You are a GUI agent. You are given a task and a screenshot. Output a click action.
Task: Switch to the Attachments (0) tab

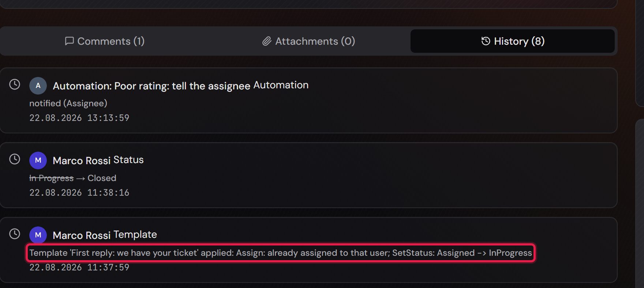pos(308,41)
